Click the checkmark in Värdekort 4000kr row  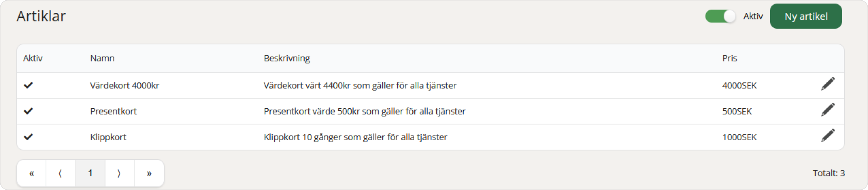pos(28,85)
